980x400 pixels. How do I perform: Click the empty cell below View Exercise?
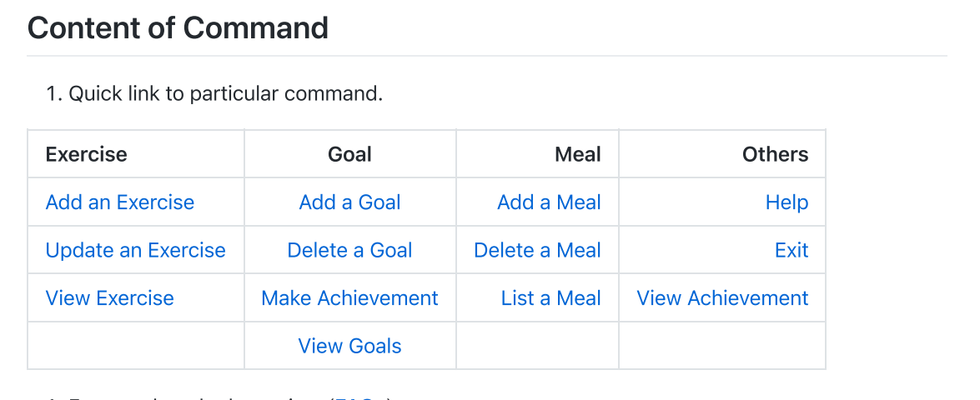pyautogui.click(x=136, y=346)
